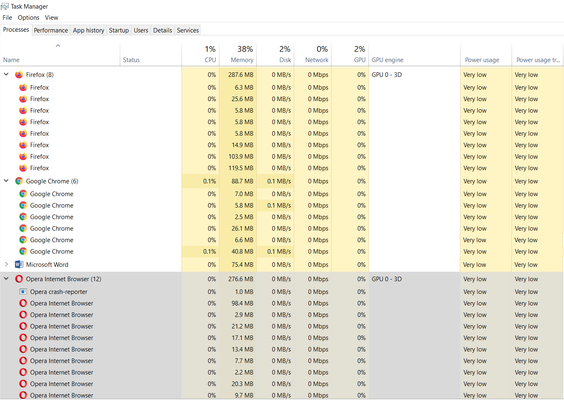Image resolution: width=564 pixels, height=400 pixels.
Task: Click the Power usage column header
Action: [x=486, y=55]
